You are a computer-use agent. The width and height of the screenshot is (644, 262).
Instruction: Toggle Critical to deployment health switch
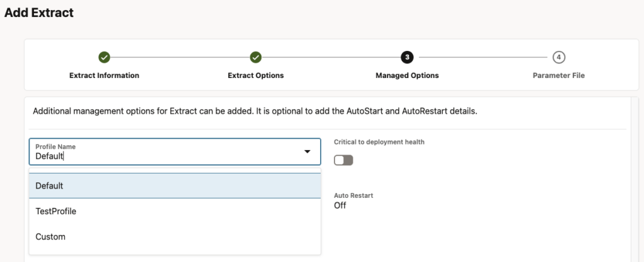coord(343,160)
